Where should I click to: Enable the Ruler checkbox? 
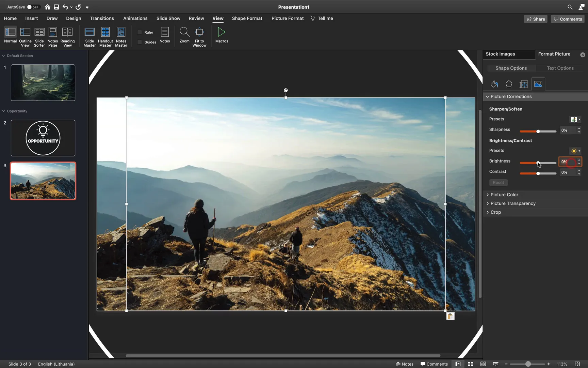pos(140,32)
